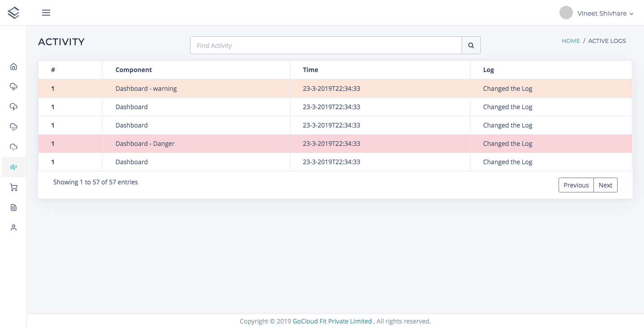Click the document file icon in sidebar
The height and width of the screenshot is (328, 644).
(x=13, y=208)
